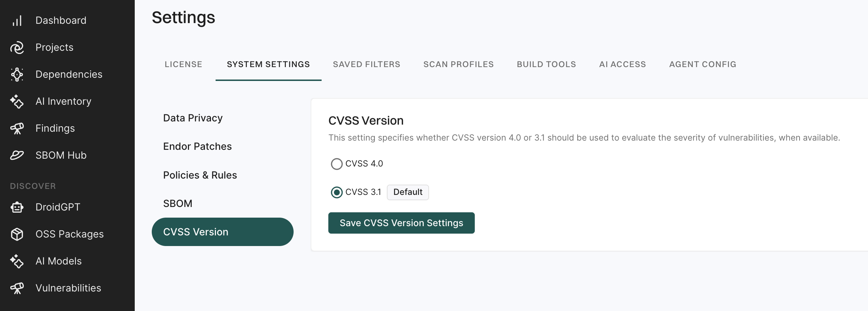Viewport: 868px width, 311px height.
Task: Go to Dashboard in the sidebar
Action: [61, 21]
